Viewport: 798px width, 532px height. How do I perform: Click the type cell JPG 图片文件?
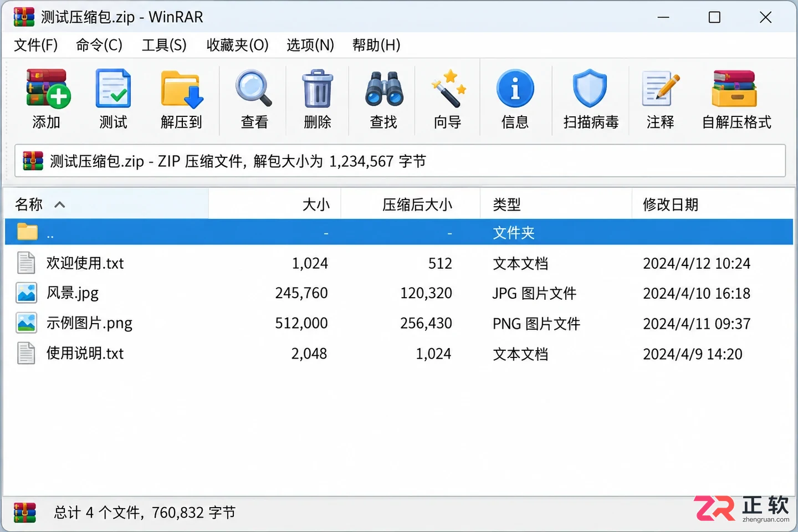[x=534, y=293]
